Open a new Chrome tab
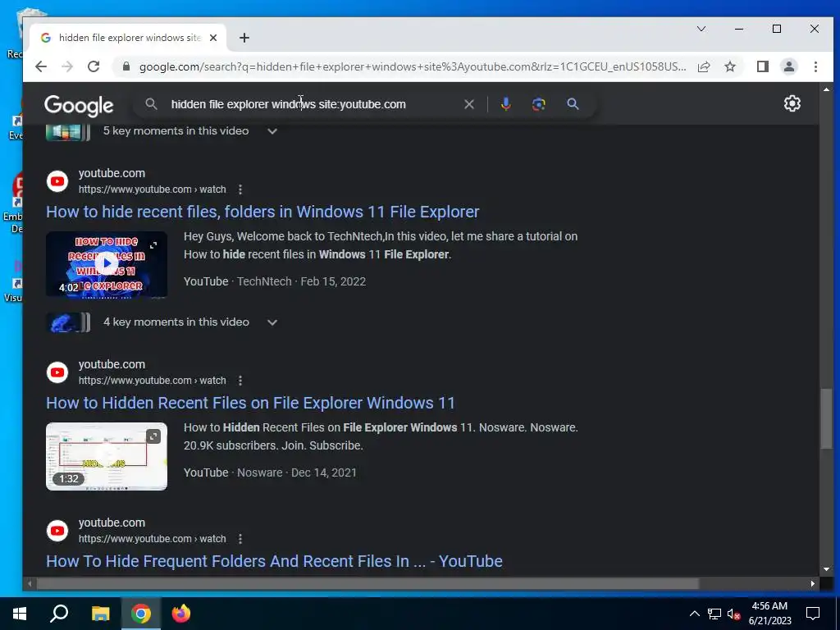 point(244,38)
